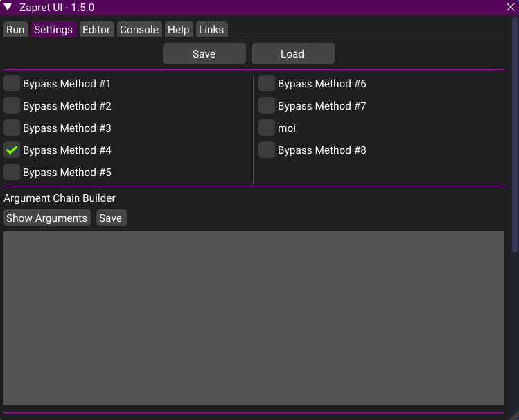Select the Settings tab
Viewport: 519px width, 420px height.
(53, 30)
